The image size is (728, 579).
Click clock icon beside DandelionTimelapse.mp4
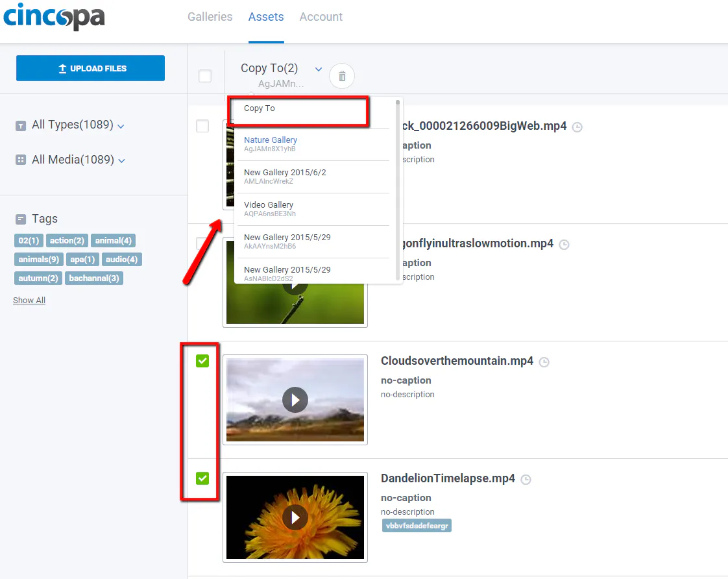pos(526,480)
